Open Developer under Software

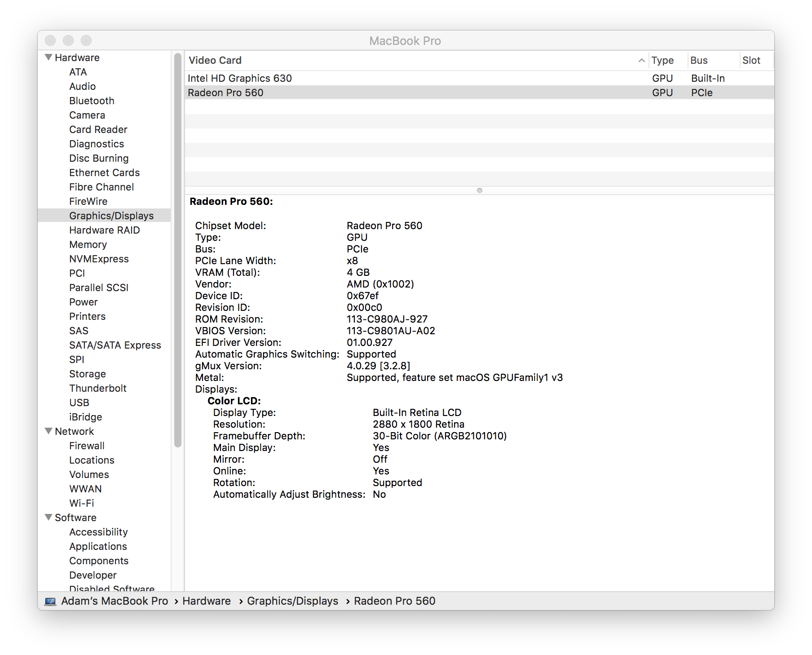coord(93,575)
